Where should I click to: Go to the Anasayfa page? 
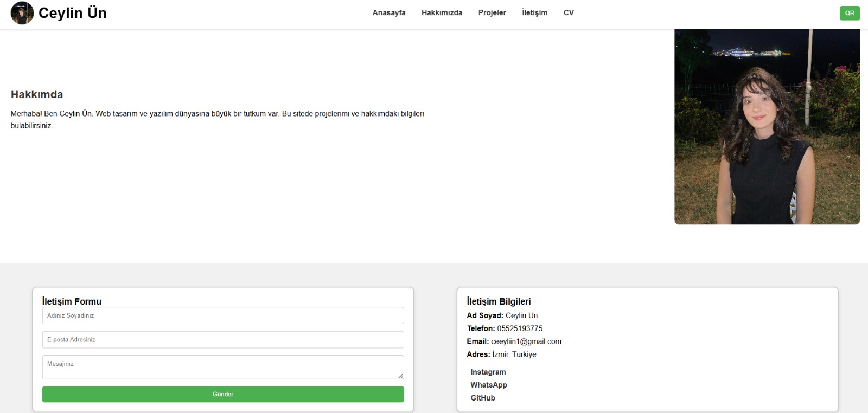click(x=388, y=13)
